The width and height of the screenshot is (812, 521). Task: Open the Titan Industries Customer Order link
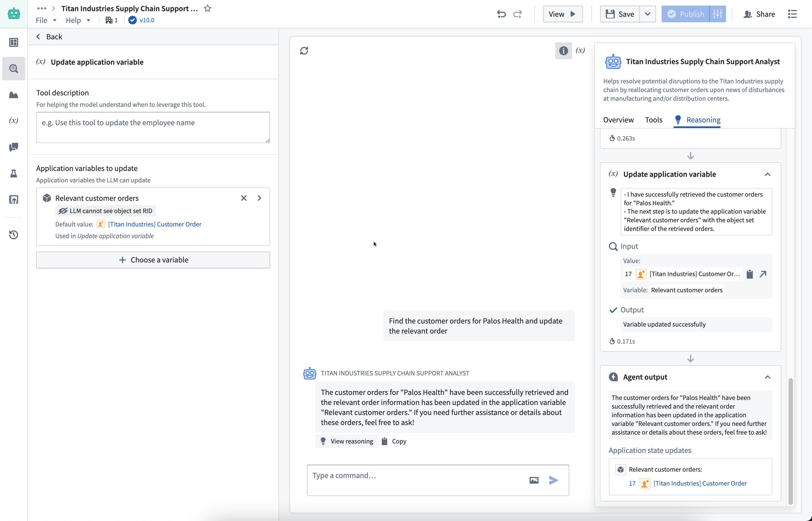coord(154,224)
